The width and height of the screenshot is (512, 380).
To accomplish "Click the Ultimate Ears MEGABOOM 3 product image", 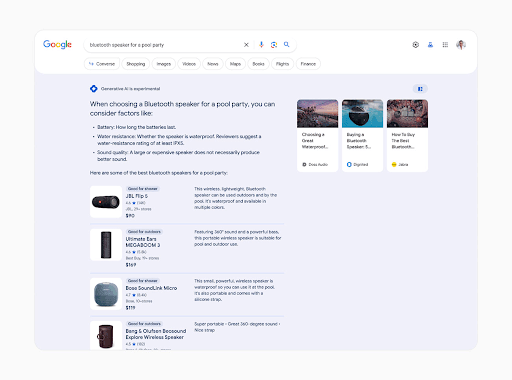I will tap(106, 245).
